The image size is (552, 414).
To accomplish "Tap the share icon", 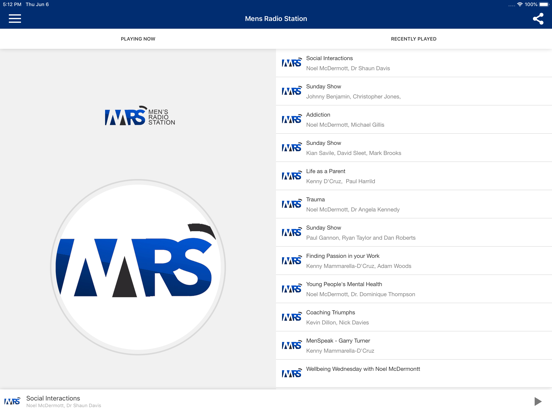I will pos(538,19).
